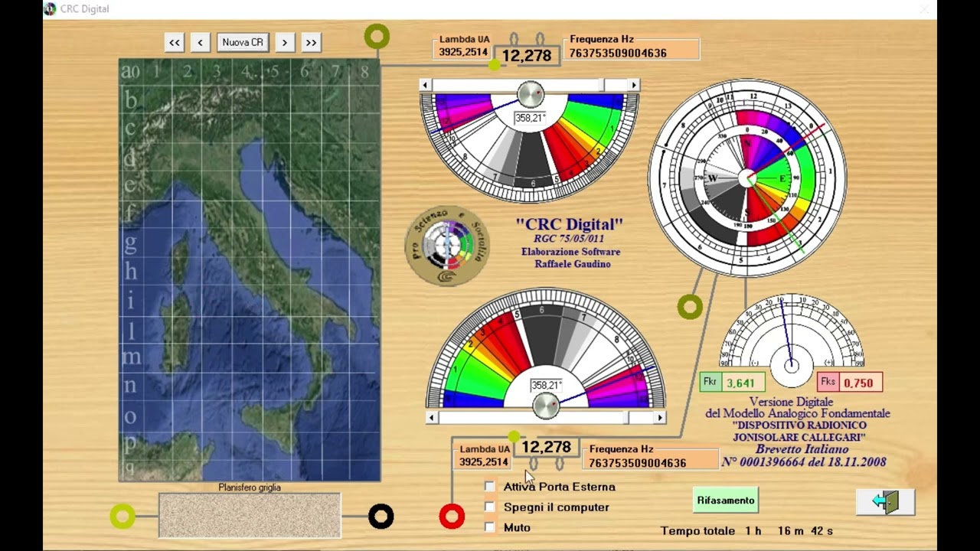Screen dimensions: 980x551
Task: Click grid row label 'h' on the map
Action: point(131,272)
